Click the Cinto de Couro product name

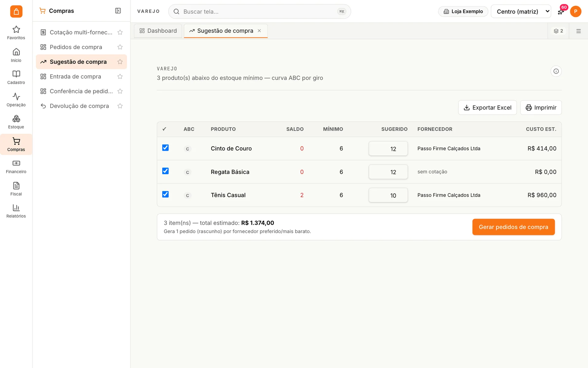[x=231, y=148]
